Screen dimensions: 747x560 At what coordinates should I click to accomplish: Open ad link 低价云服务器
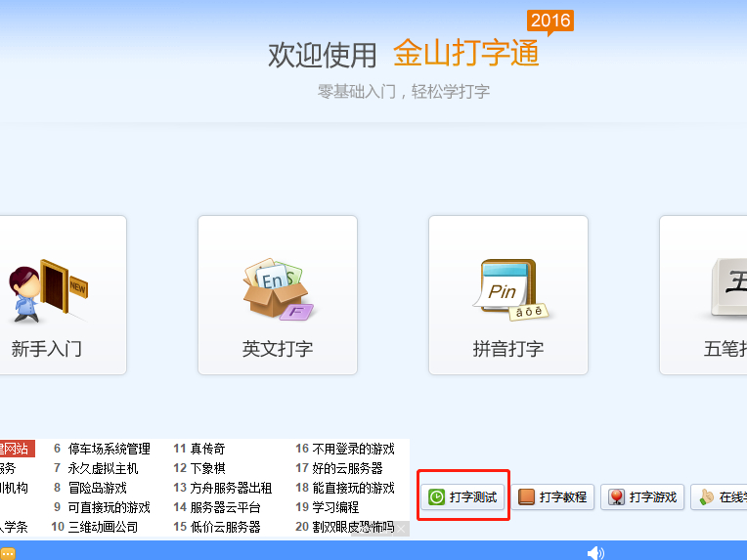(x=225, y=527)
